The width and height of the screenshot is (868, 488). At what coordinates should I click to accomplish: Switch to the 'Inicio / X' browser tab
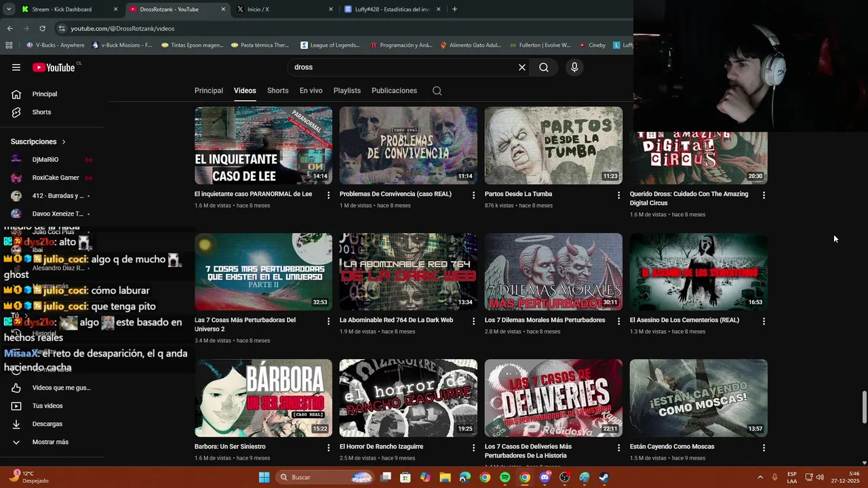click(x=285, y=9)
